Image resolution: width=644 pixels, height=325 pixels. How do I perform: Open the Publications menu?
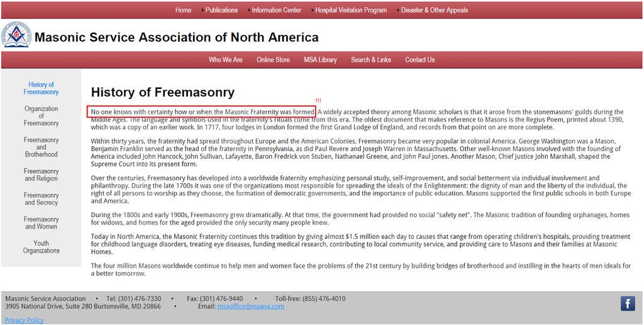221,10
